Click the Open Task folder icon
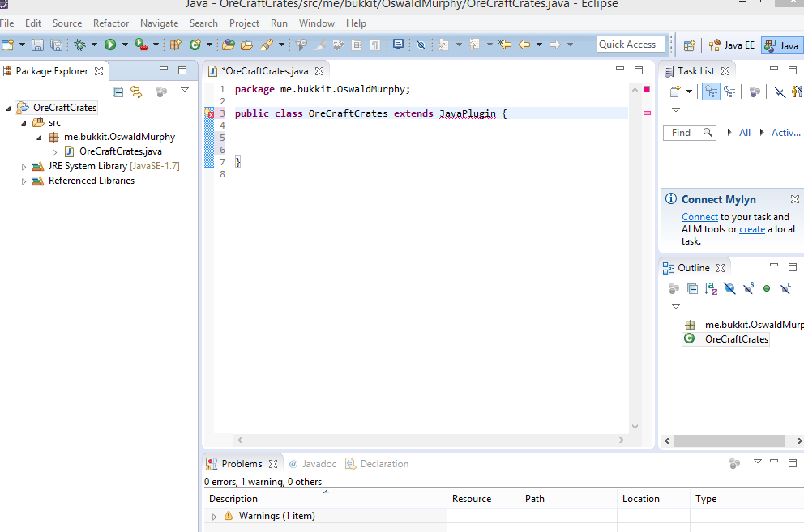This screenshot has width=804, height=532. [246, 45]
